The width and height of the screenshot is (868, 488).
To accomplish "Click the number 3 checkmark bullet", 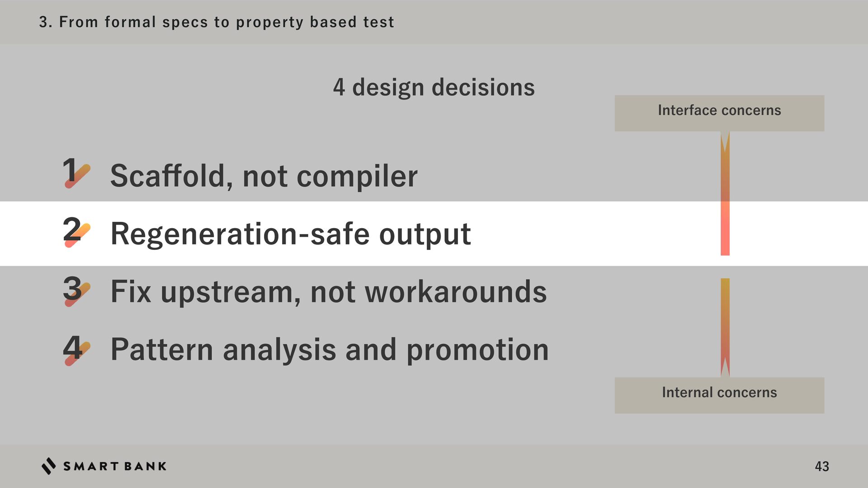I will (x=76, y=291).
